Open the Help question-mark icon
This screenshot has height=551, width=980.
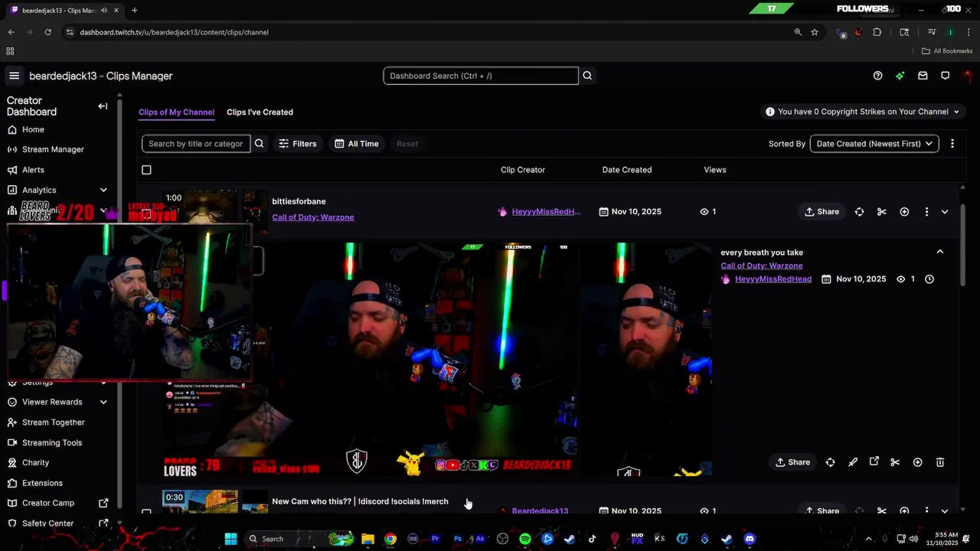877,76
